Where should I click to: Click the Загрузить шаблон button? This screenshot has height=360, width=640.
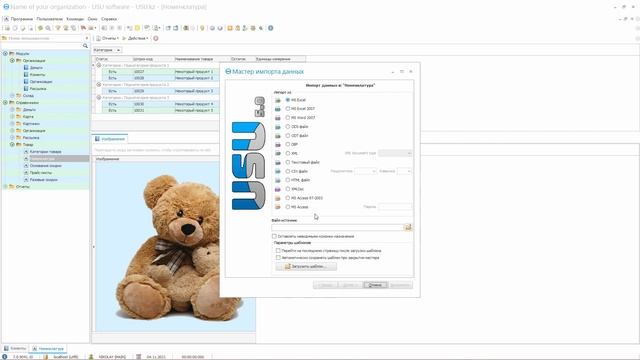point(306,267)
